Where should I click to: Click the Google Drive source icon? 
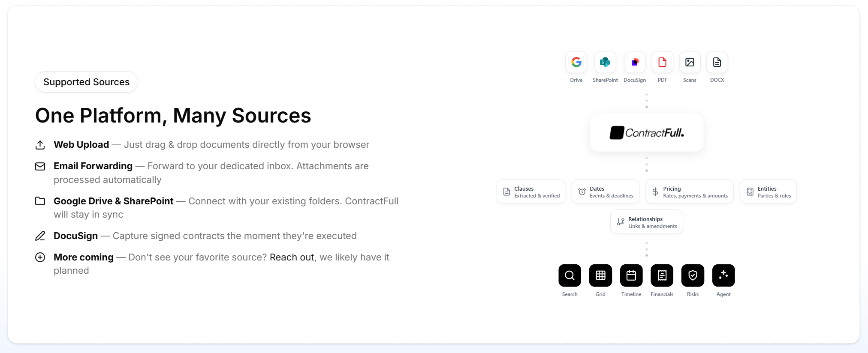(x=576, y=63)
